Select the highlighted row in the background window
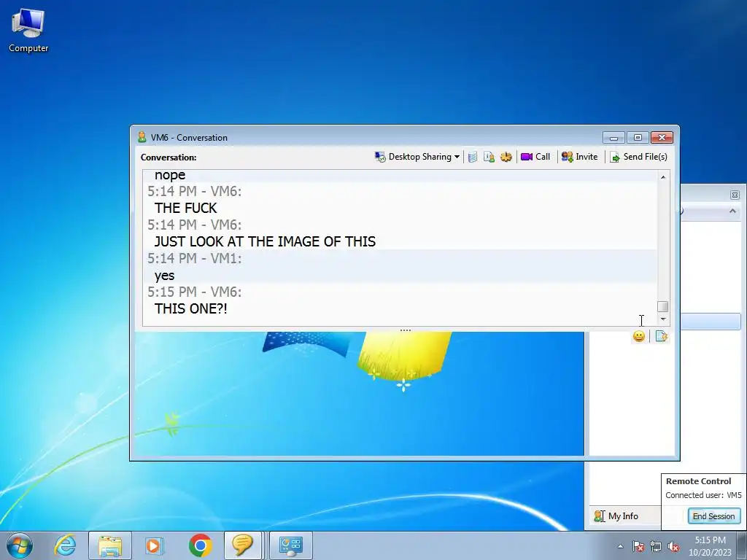The height and width of the screenshot is (560, 747). pos(711,321)
